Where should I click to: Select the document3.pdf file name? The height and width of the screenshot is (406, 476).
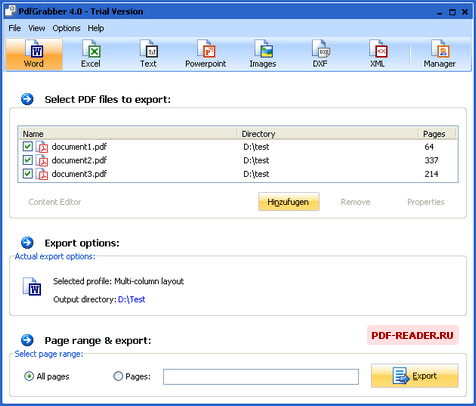click(x=79, y=174)
